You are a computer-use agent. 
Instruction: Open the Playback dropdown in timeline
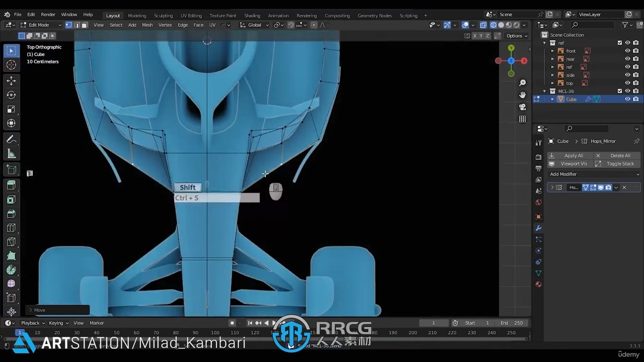tap(33, 323)
